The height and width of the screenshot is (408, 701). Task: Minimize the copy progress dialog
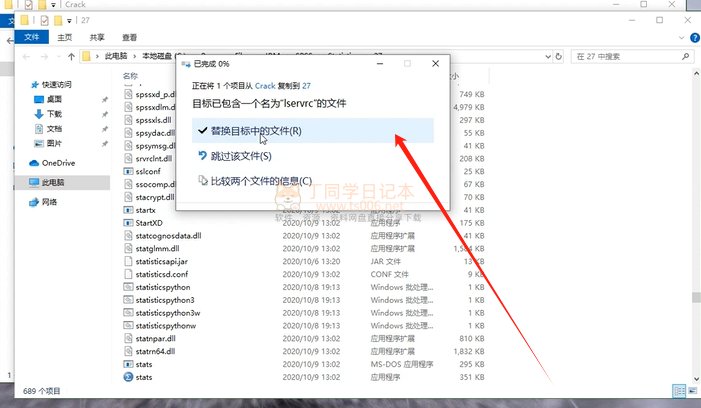[380, 64]
